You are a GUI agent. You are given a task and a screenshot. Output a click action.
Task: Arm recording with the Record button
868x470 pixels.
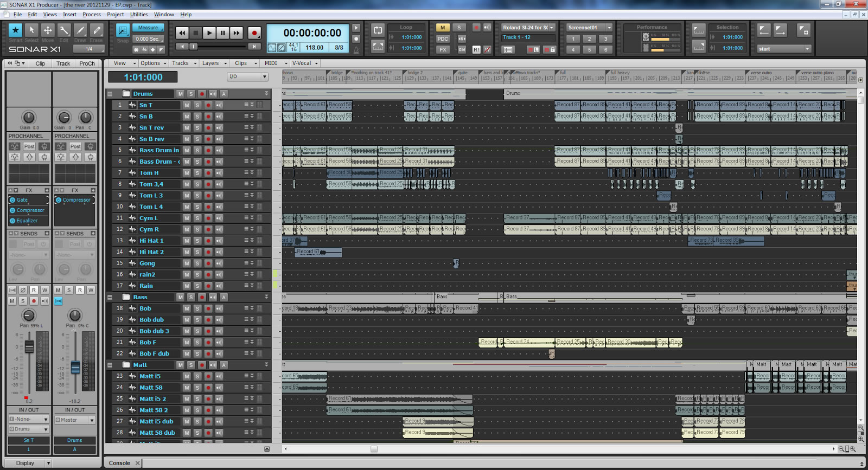254,33
